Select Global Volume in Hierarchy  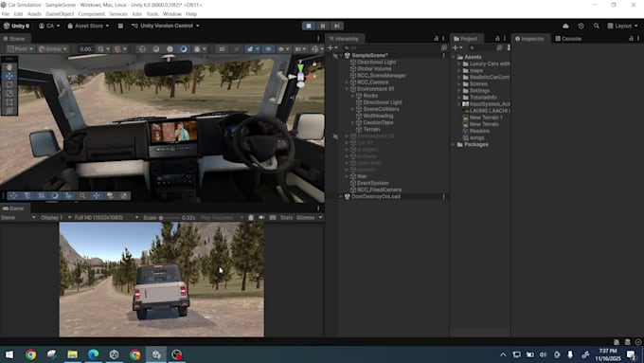pyautogui.click(x=374, y=68)
